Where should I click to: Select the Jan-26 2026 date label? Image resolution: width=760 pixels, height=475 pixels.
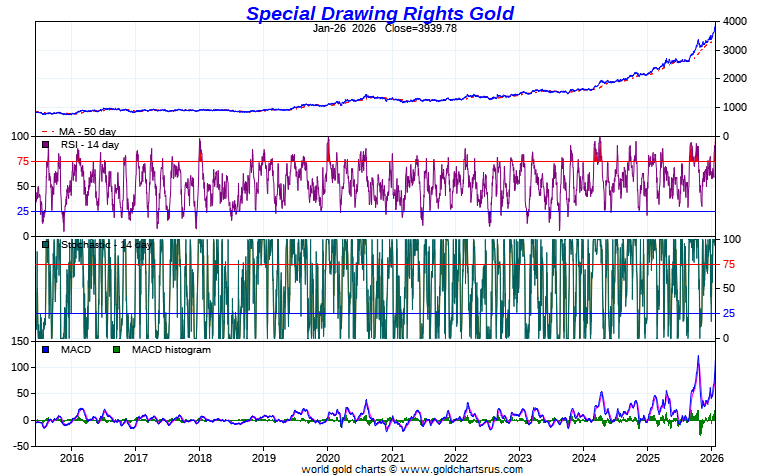(x=345, y=28)
